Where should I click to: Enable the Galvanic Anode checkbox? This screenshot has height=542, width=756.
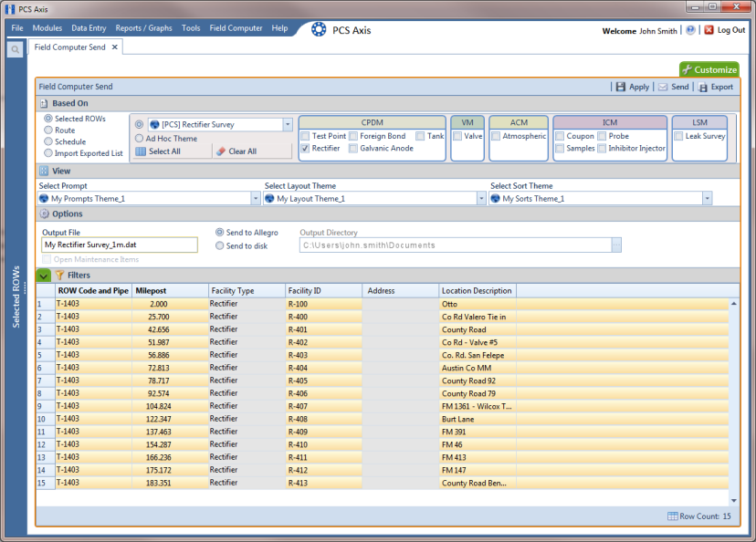(353, 149)
